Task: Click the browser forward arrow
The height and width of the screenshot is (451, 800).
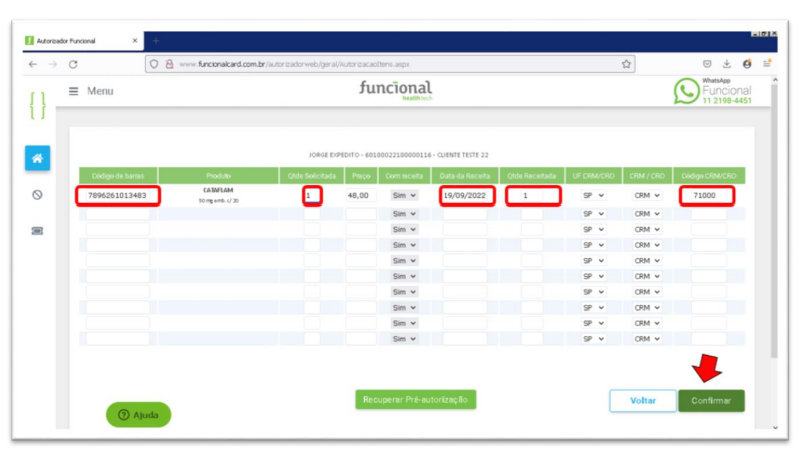Action: coord(53,64)
